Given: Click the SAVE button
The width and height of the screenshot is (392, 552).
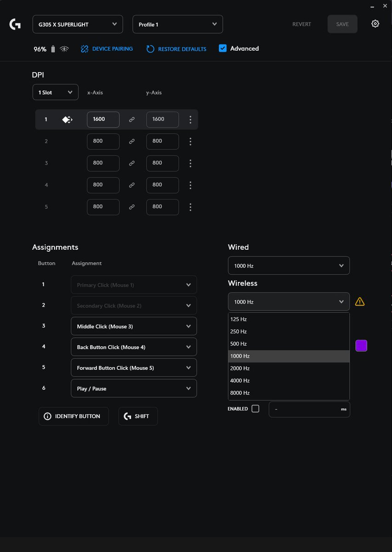Looking at the screenshot, I should tap(342, 24).
